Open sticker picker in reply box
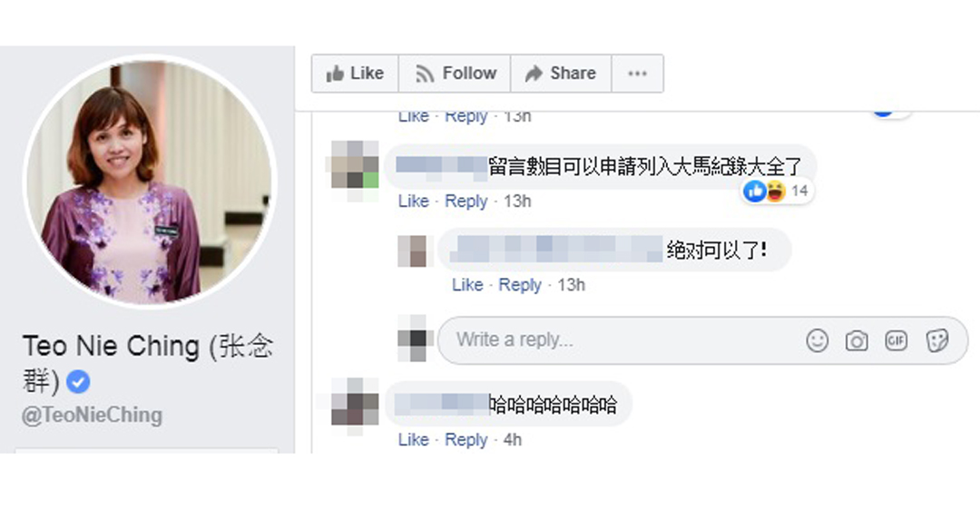Viewport: 980px width, 512px height. click(936, 340)
